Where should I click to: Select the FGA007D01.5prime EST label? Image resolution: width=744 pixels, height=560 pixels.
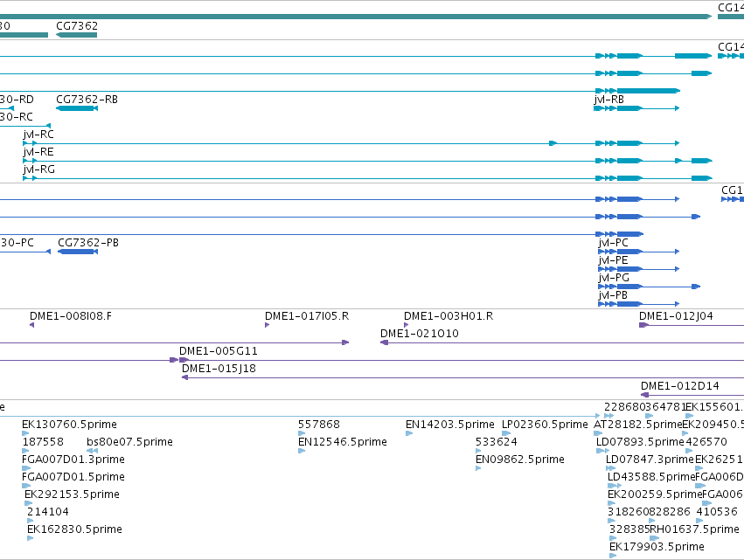tap(73, 477)
